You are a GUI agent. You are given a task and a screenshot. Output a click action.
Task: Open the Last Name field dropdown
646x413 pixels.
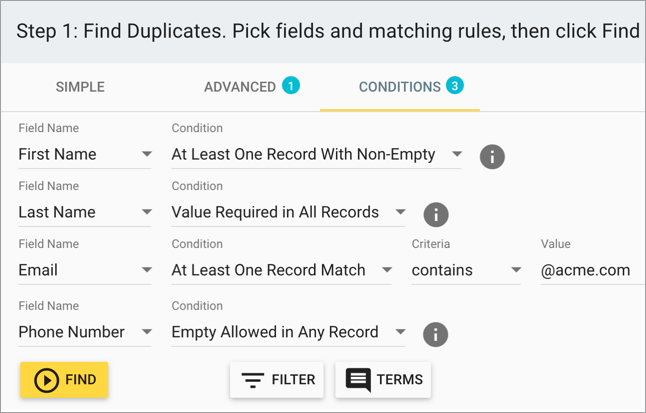(x=85, y=213)
